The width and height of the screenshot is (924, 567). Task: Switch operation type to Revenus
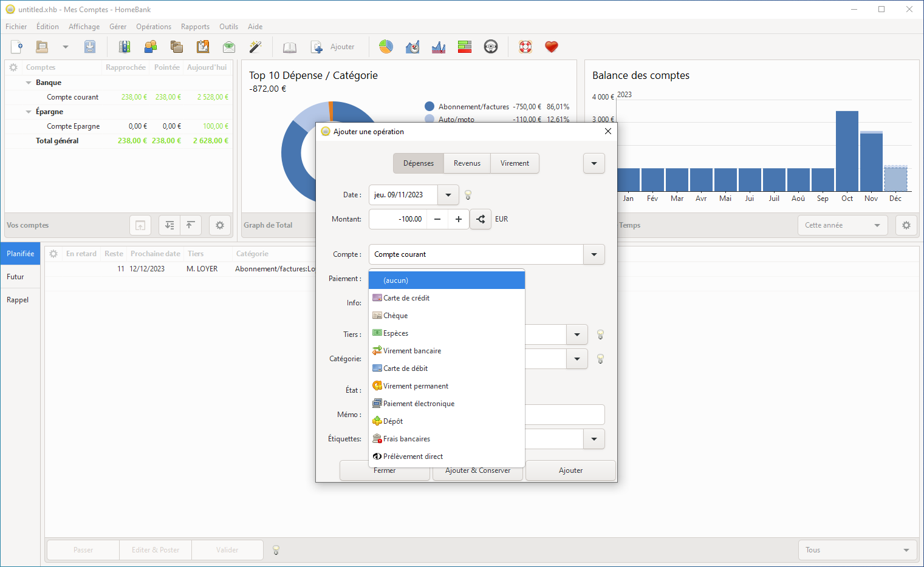coord(467,163)
